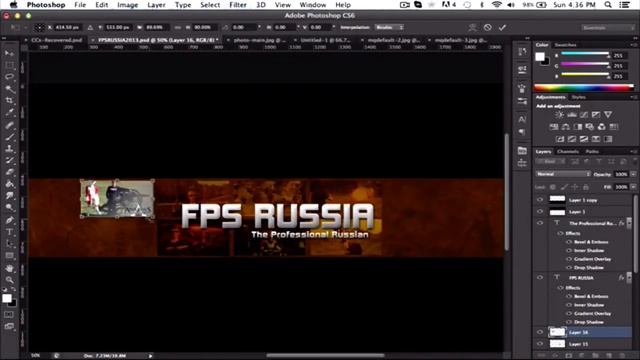Switch to the Swatches tab
This screenshot has height=360, width=640.
[565, 45]
